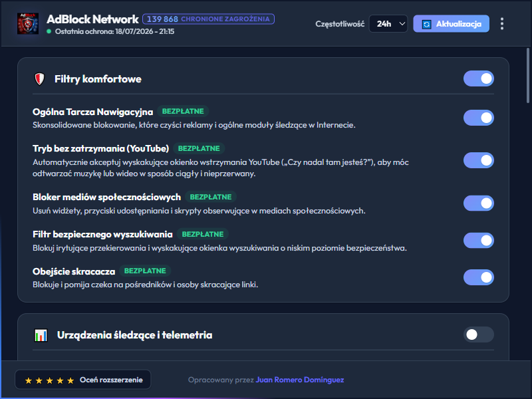Toggle the Filtry komfortowe master switch

(478, 78)
